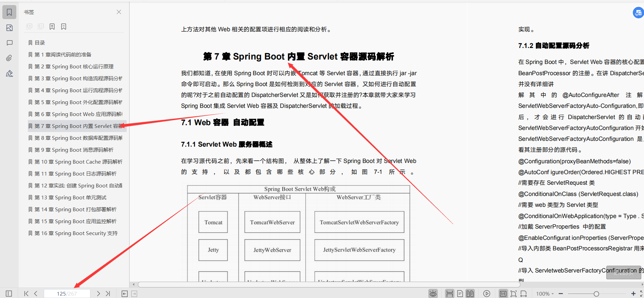Click the JettyWebServer box in diagram
This screenshot has width=644, height=298.
point(272,250)
